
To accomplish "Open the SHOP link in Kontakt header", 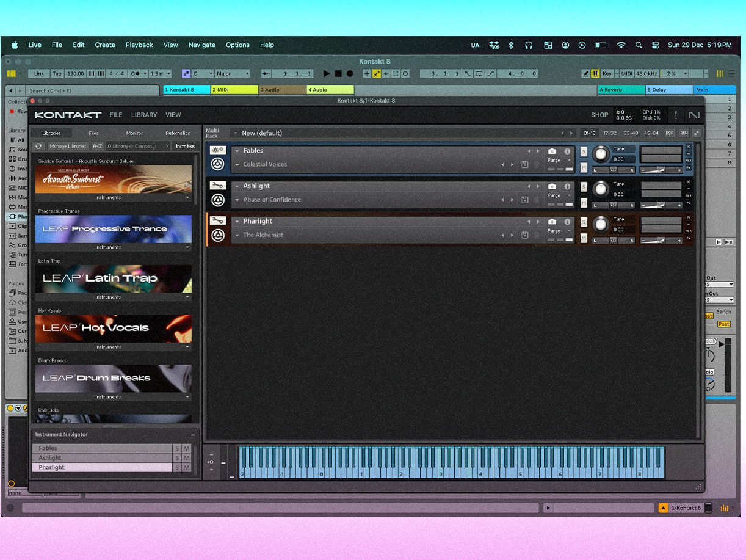I will [x=599, y=115].
